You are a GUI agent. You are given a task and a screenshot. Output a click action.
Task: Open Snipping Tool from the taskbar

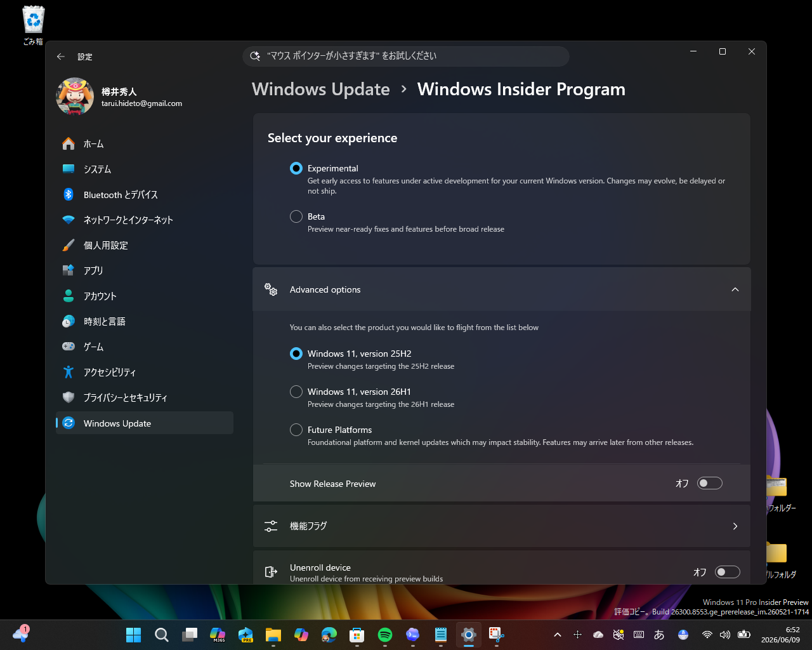coord(497,635)
